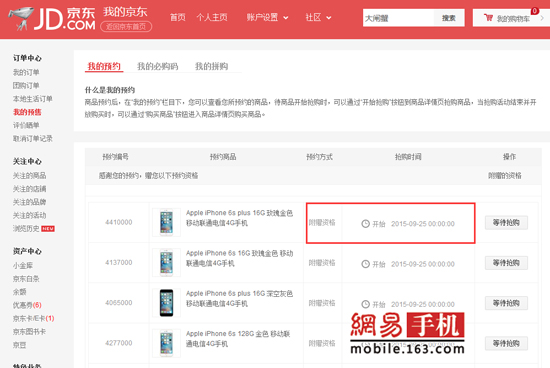Open 本地生活订单 in sidebar
The width and height of the screenshot is (550, 368).
[33, 99]
